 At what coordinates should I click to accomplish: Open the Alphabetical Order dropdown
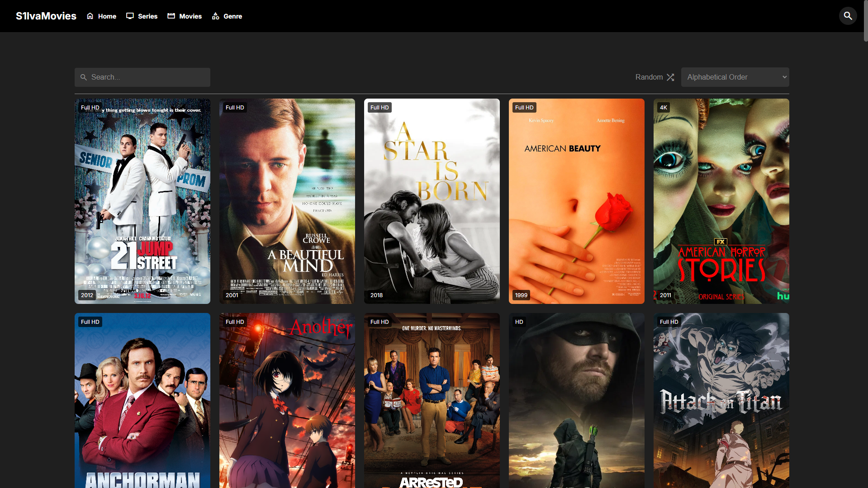[x=735, y=77]
